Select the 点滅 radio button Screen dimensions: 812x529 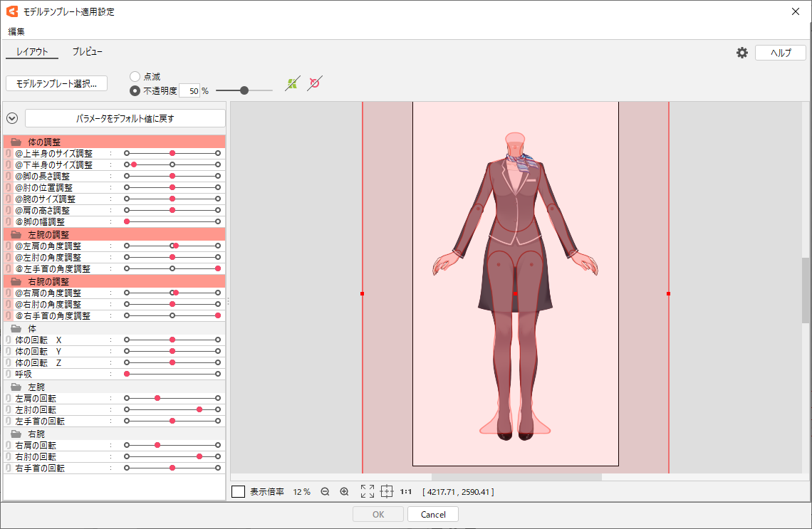[134, 75]
